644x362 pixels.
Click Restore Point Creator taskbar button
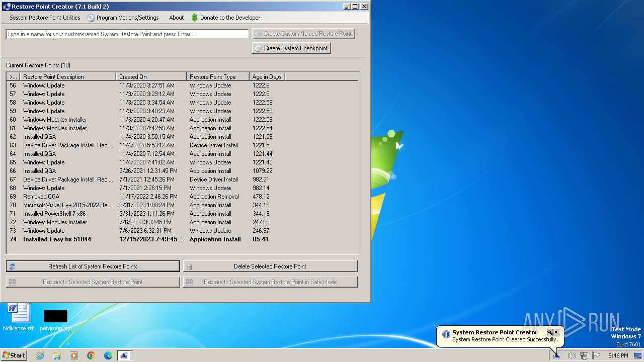click(124, 355)
